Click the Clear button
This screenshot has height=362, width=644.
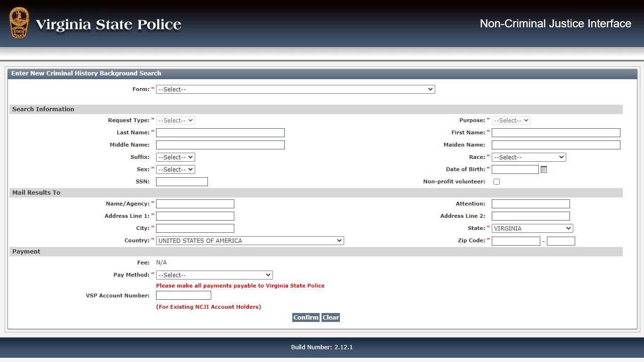331,318
